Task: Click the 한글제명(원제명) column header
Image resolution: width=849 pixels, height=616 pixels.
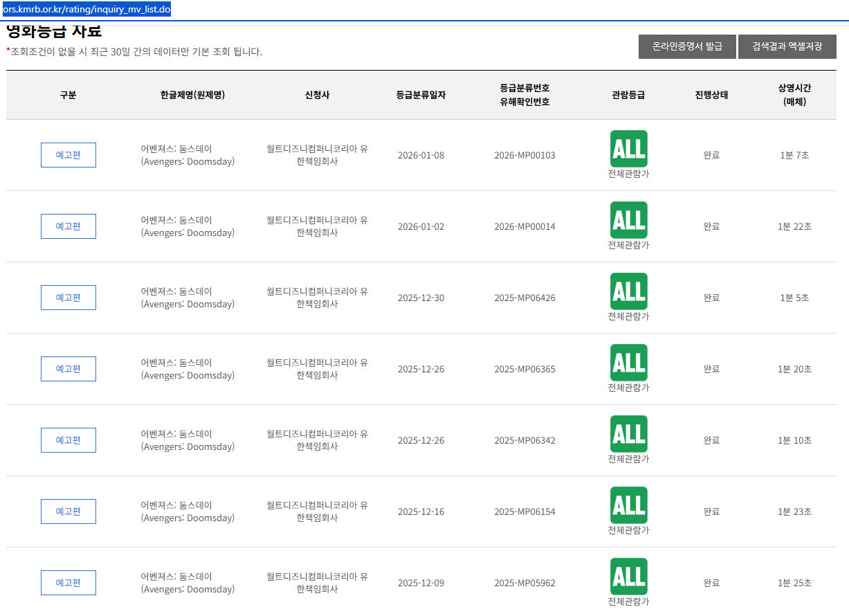Action: click(x=192, y=95)
